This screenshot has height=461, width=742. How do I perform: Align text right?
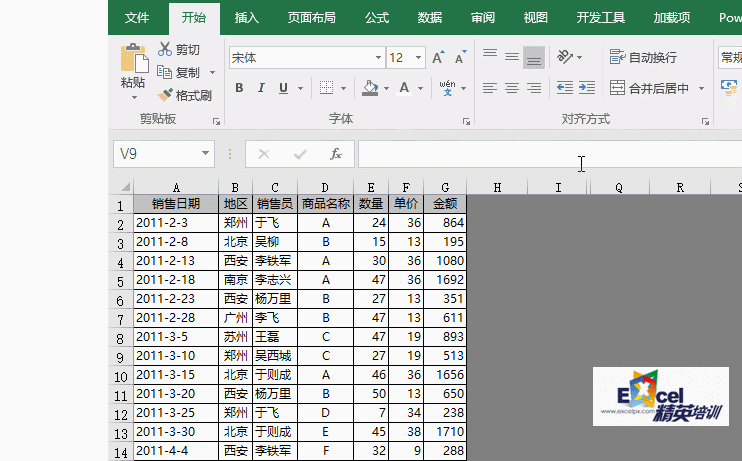click(x=534, y=88)
